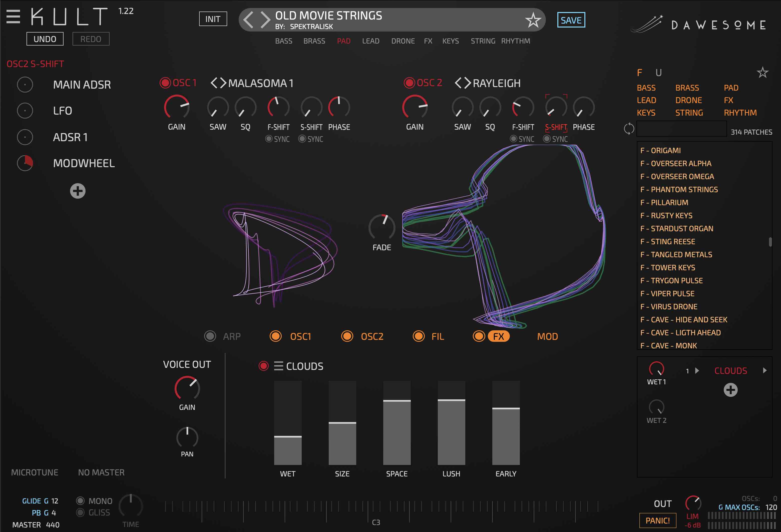The width and height of the screenshot is (781, 532).
Task: Click the favorites star filter in browser
Action: click(x=762, y=72)
